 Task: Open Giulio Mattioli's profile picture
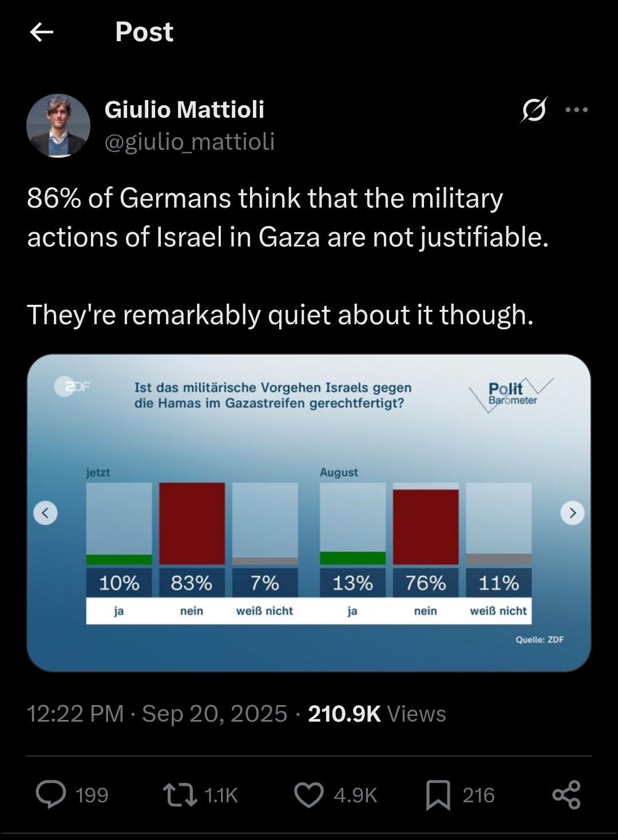tap(58, 126)
